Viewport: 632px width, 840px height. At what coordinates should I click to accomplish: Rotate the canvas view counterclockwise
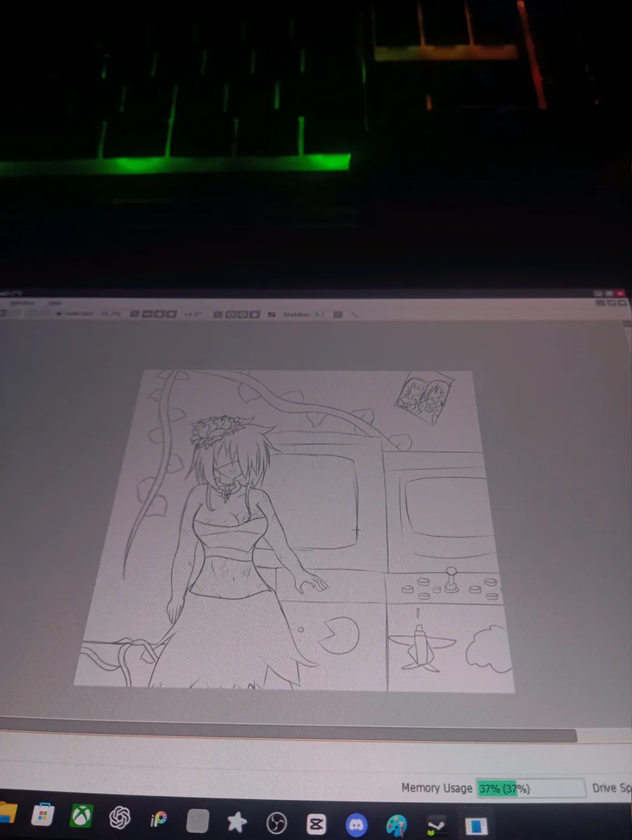[x=230, y=315]
